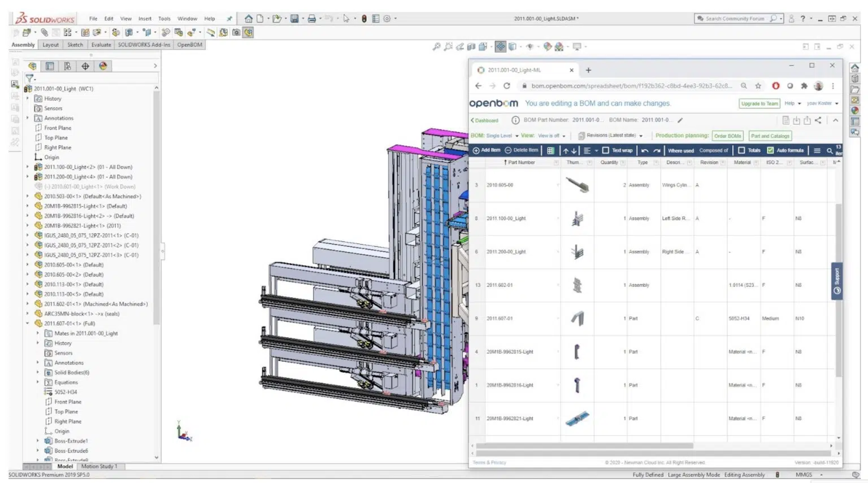Viewport: 868px width, 483px height.
Task: Click the undo arrow in BOM toolbar
Action: pos(644,150)
